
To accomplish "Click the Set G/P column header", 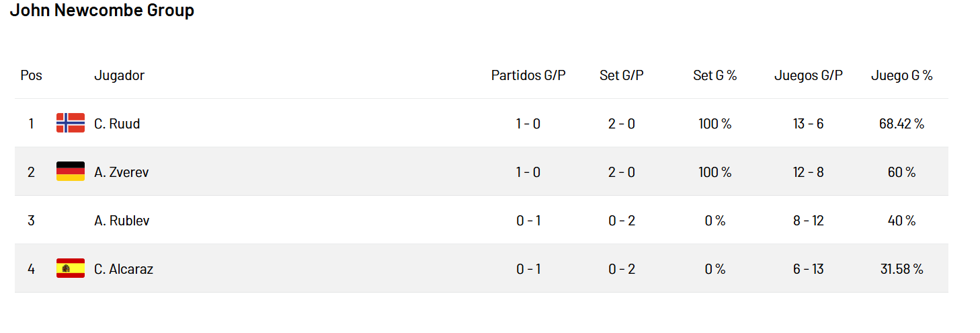I will coord(622,75).
